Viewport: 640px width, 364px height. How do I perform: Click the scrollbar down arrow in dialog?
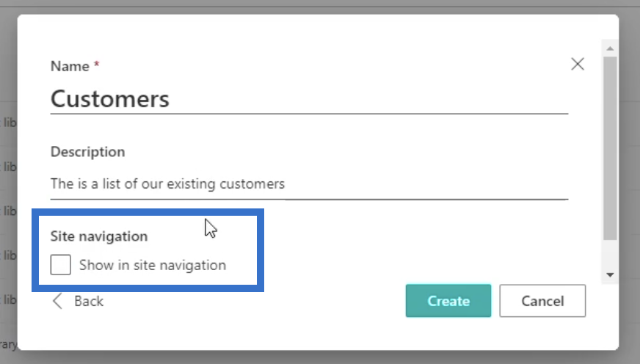tap(610, 274)
